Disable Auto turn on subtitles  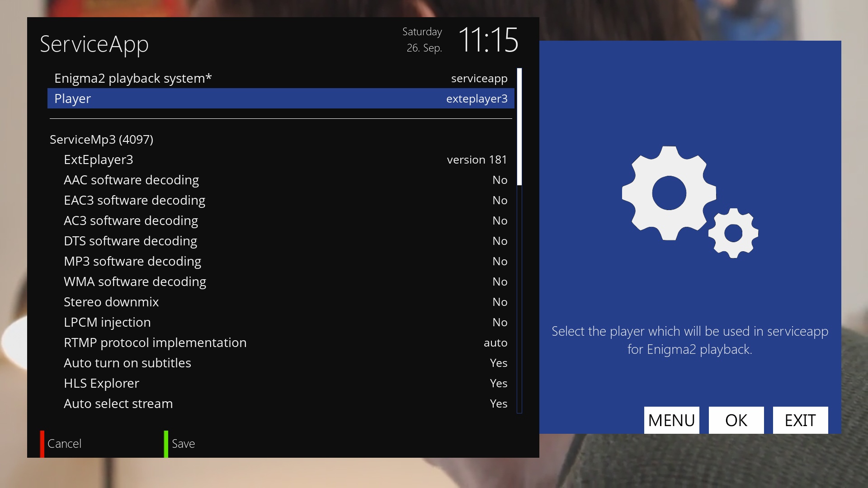point(281,363)
